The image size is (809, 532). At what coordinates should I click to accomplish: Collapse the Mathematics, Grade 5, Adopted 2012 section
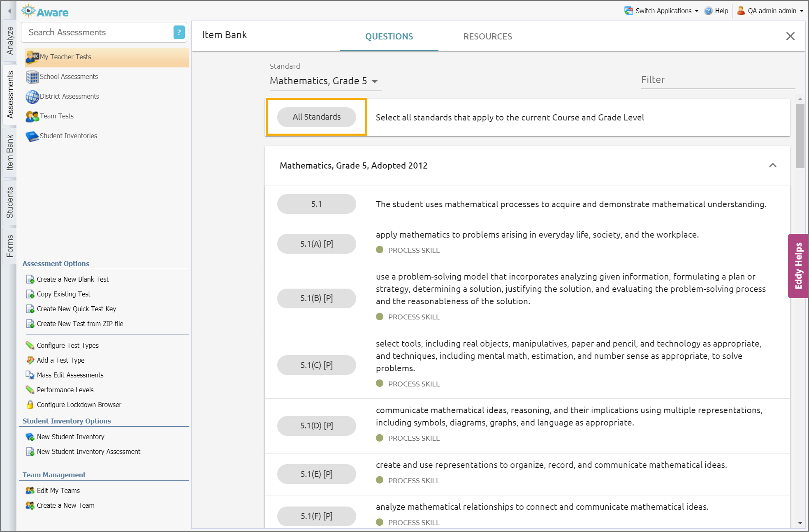pyautogui.click(x=773, y=165)
